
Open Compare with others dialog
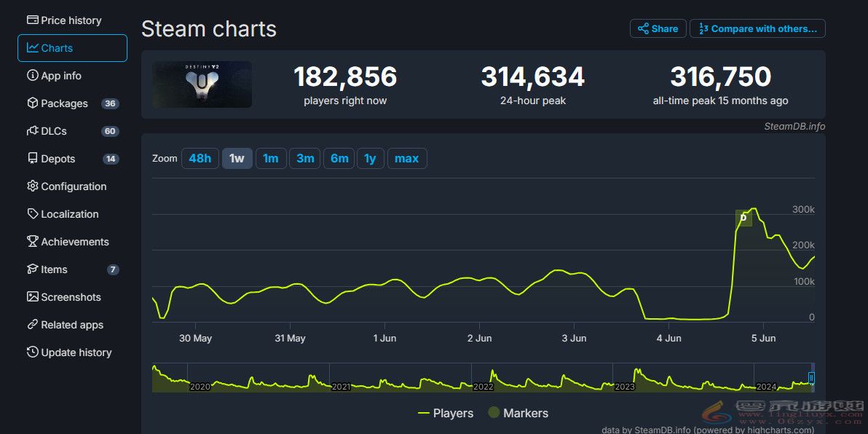pos(757,28)
